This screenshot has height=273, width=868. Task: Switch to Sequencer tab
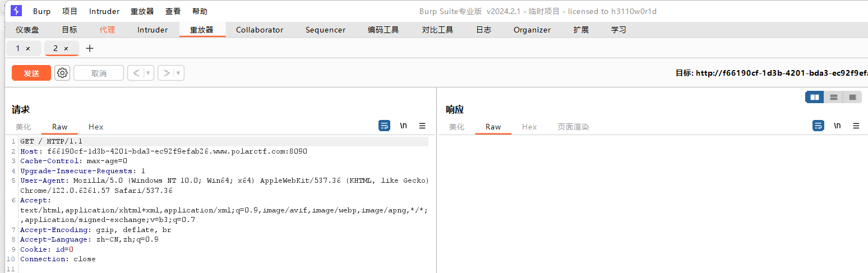pyautogui.click(x=325, y=30)
